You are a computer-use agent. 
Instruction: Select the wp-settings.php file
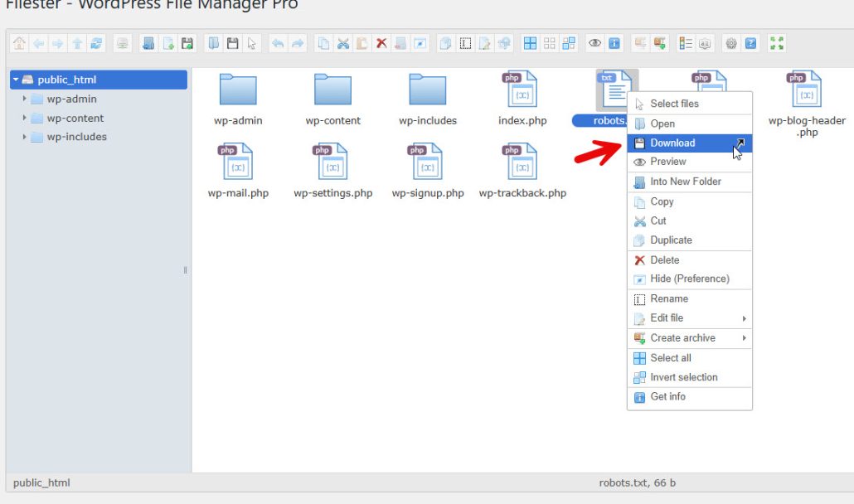point(332,171)
